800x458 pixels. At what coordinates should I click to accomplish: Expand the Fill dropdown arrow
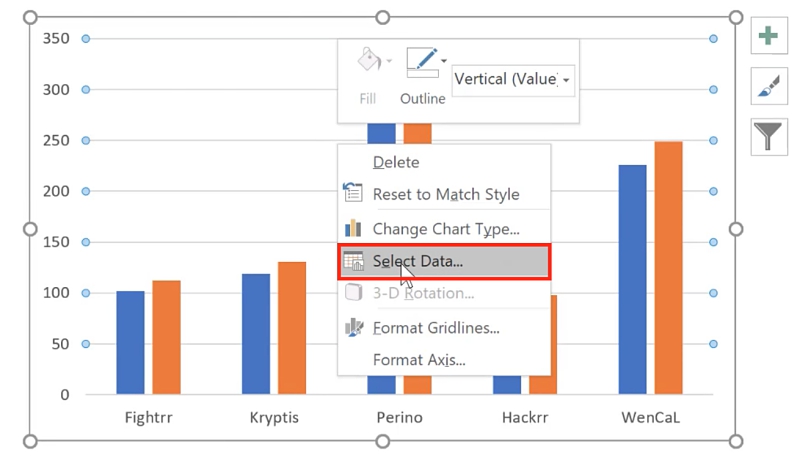click(x=389, y=62)
